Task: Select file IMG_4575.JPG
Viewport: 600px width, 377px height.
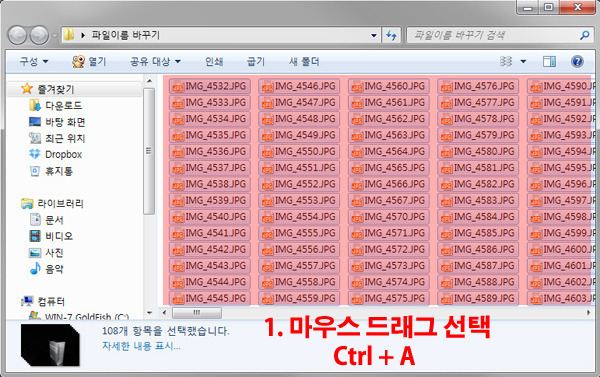Action: coord(389,298)
